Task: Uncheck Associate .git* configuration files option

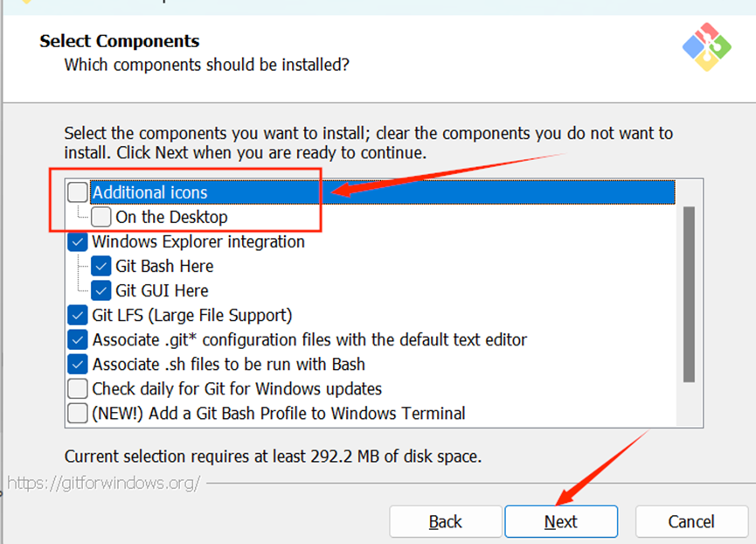Action: [78, 339]
